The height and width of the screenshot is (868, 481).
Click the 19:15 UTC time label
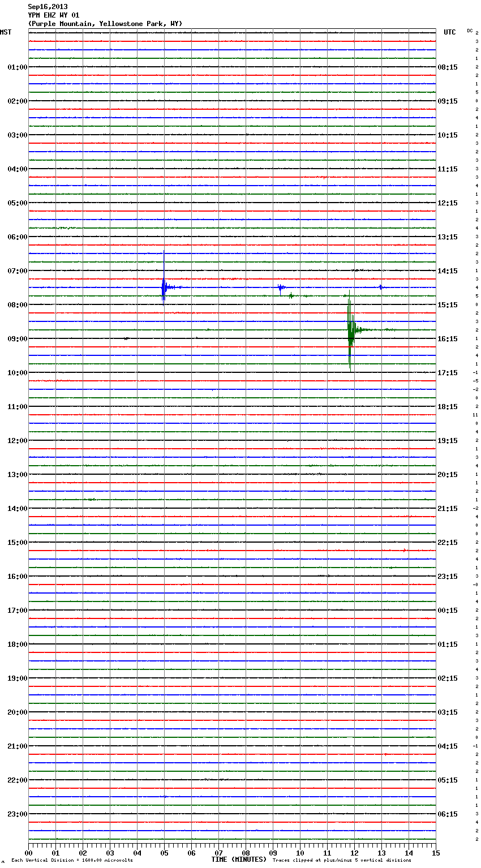(x=448, y=441)
